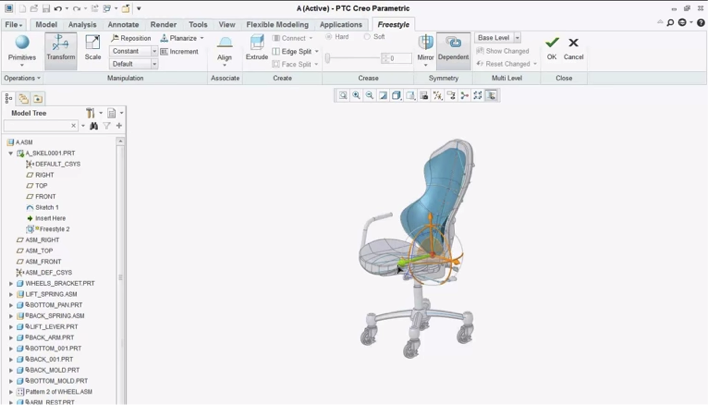
Task: Open the Base Level dropdown
Action: point(498,38)
